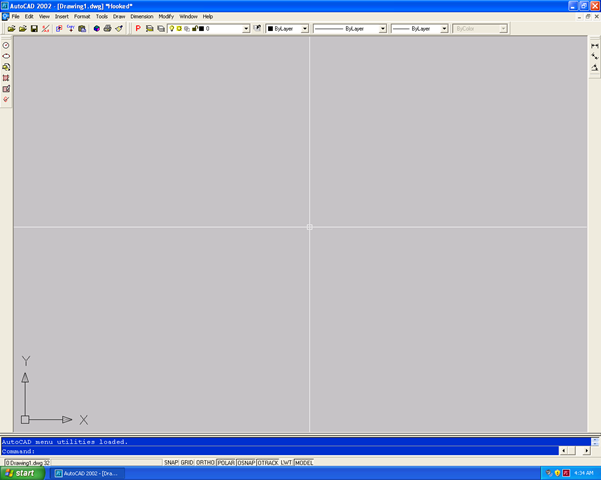Open the Modify menu
The width and height of the screenshot is (601, 480).
[x=166, y=16]
